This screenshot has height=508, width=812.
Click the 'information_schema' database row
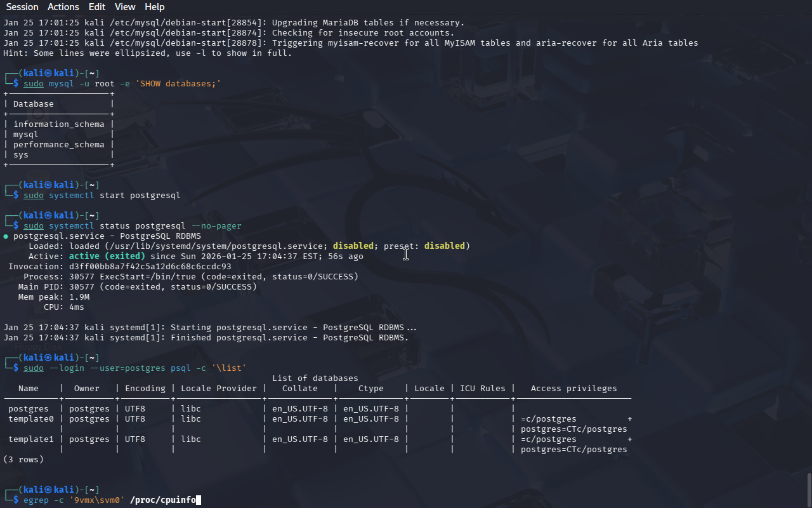pos(58,124)
